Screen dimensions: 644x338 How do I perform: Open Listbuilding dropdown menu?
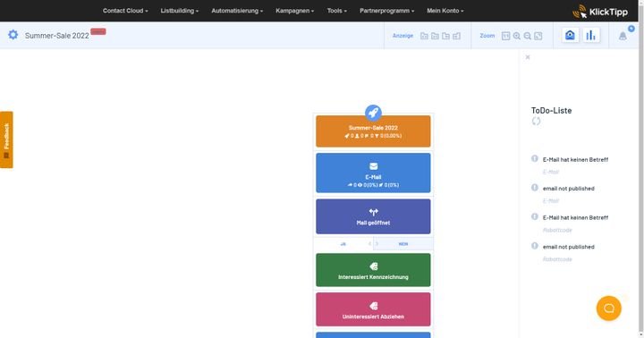pyautogui.click(x=180, y=11)
